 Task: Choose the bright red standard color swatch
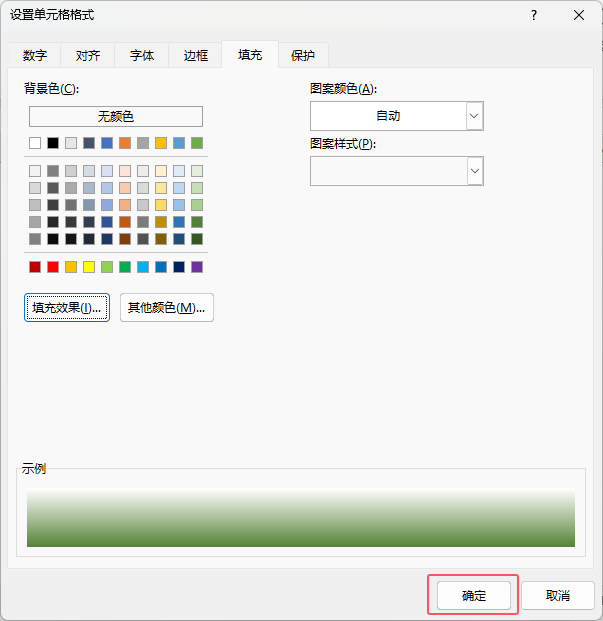53,267
